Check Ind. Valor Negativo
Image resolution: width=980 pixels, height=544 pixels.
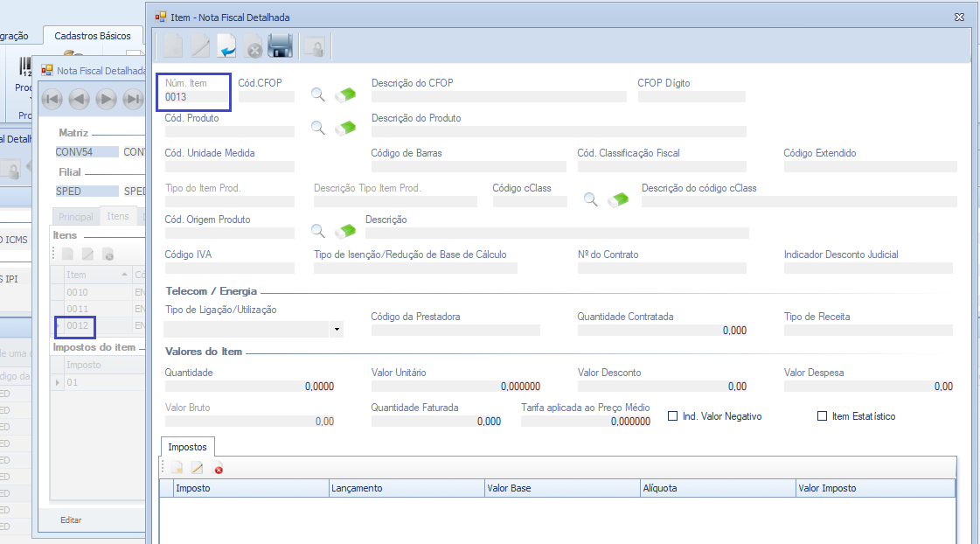coord(672,415)
